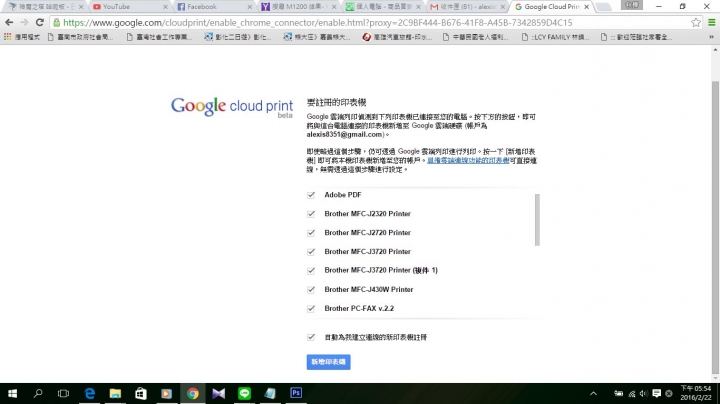Open LINE from the taskbar

click(244, 393)
